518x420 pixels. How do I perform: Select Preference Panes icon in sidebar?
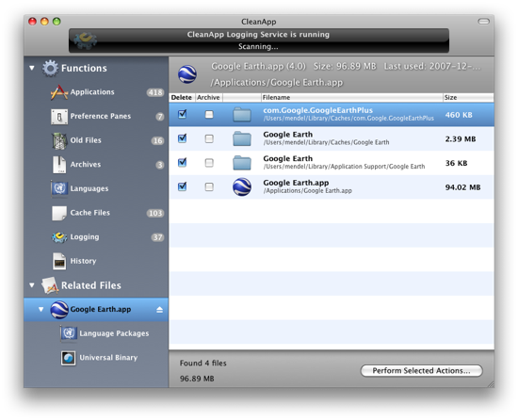coord(59,117)
